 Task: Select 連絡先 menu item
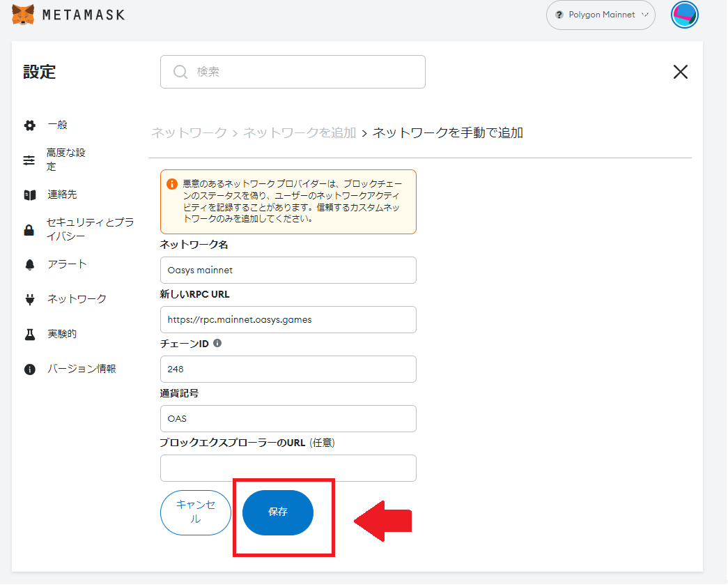pos(62,195)
